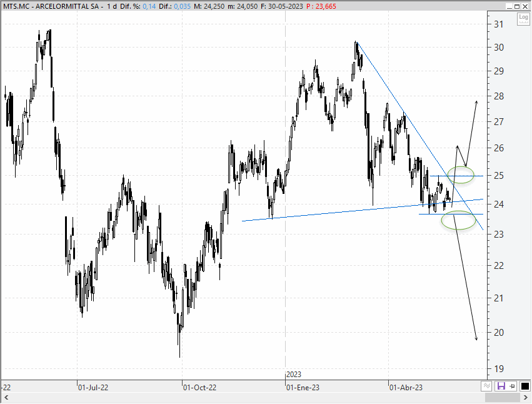Click price axis value 24
532x404 pixels.
(499, 205)
